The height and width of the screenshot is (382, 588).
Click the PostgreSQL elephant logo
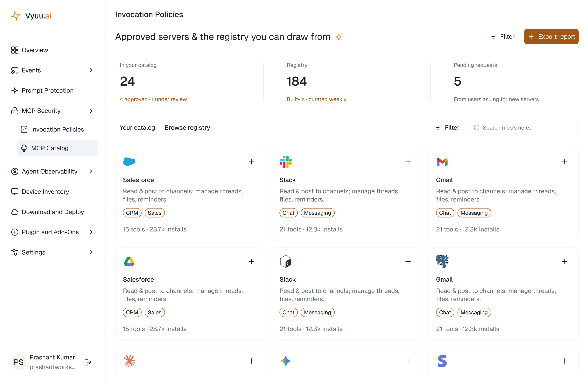pyautogui.click(x=442, y=261)
